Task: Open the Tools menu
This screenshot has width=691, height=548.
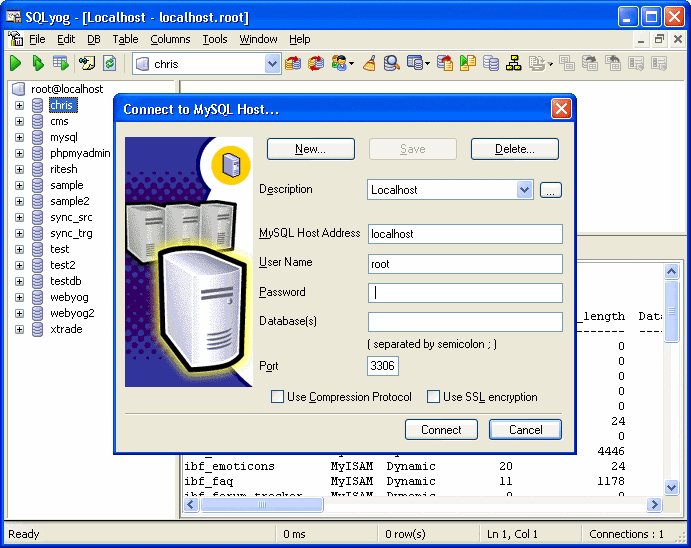Action: [x=214, y=39]
